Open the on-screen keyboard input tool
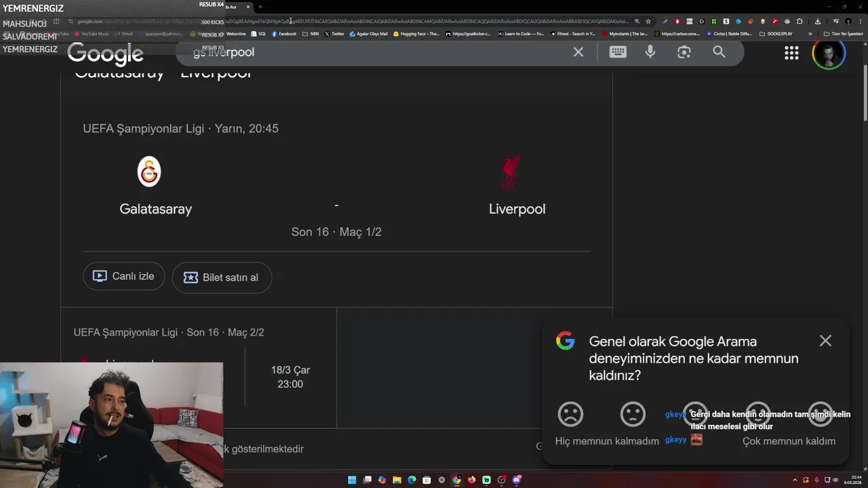The height and width of the screenshot is (488, 868). (618, 52)
